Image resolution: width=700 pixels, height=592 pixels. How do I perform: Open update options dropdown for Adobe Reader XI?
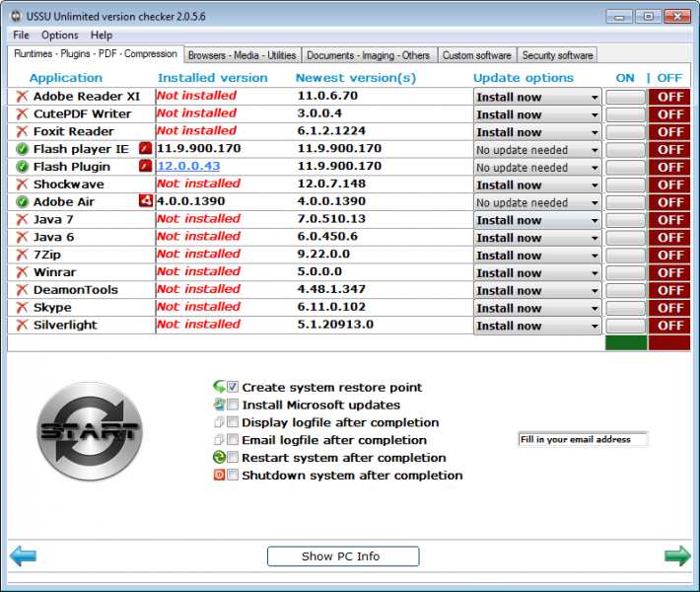tap(537, 97)
